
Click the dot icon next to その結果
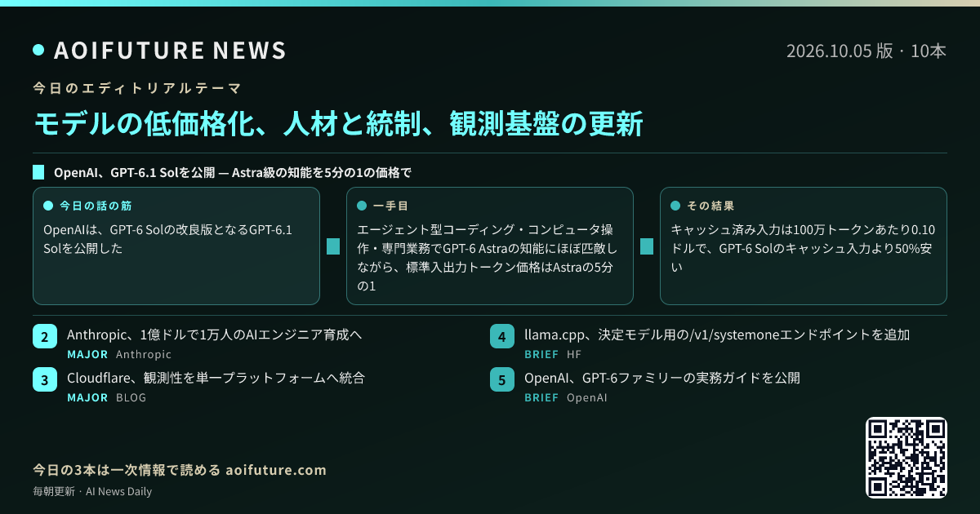(675, 206)
